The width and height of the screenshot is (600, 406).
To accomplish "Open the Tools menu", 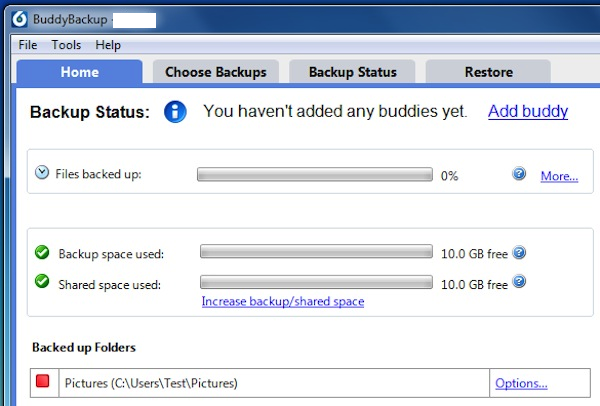I will pos(66,45).
